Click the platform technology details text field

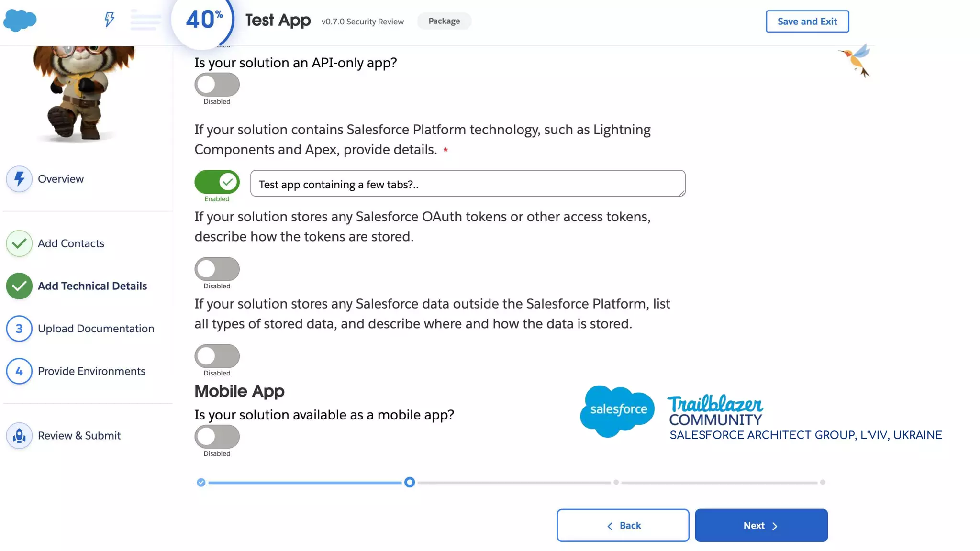(x=468, y=183)
